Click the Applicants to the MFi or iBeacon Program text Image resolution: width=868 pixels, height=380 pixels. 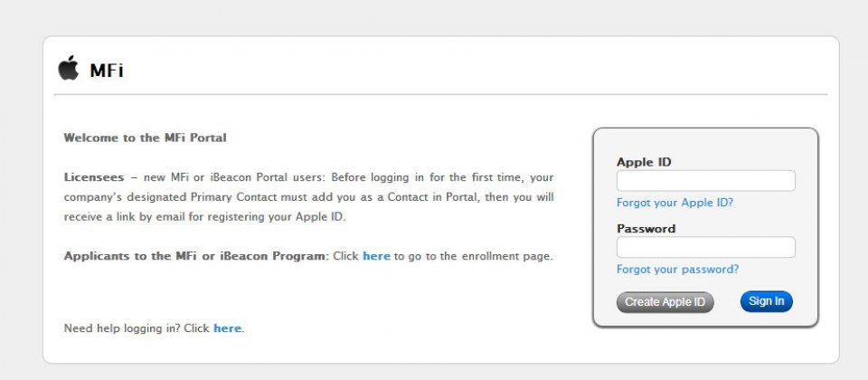[196, 256]
